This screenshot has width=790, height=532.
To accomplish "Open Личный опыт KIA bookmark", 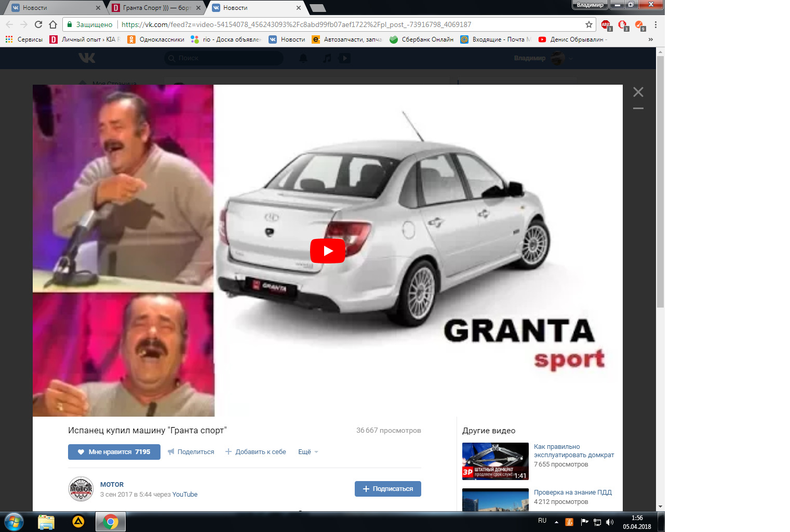I will pyautogui.click(x=85, y=39).
